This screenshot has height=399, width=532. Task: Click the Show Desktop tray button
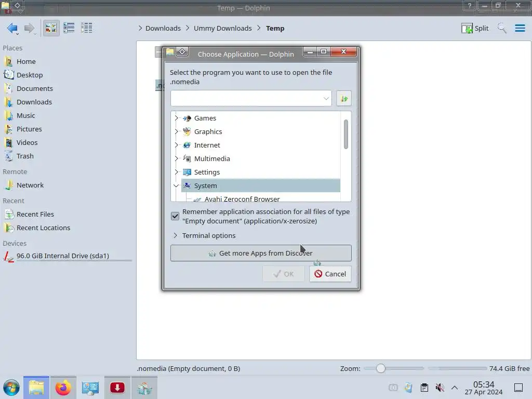click(518, 388)
